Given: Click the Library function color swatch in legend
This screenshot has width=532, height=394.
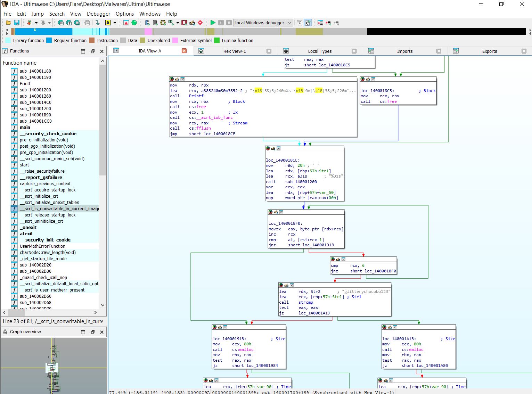Looking at the screenshot, I should tap(8, 41).
